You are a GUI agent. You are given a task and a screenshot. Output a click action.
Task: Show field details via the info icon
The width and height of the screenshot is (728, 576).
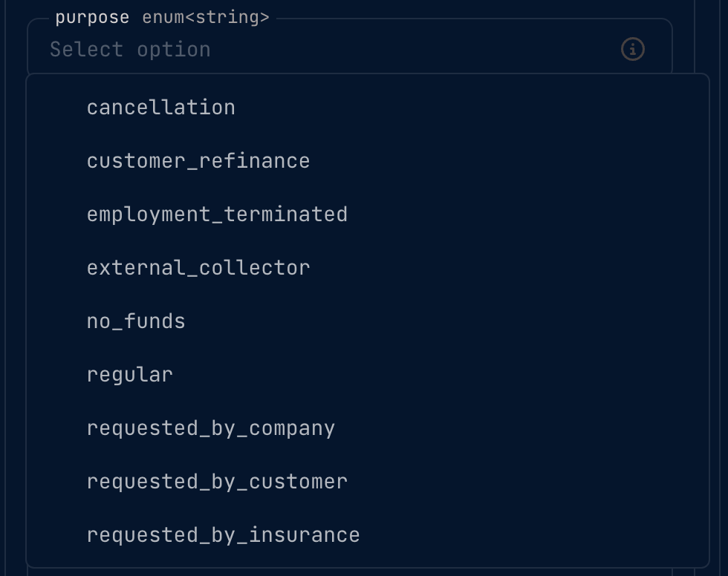(632, 50)
